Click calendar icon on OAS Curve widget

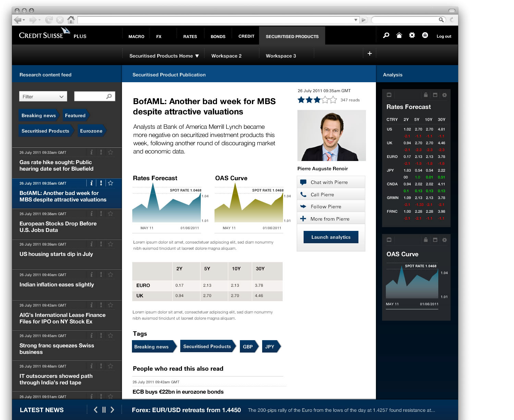(389, 240)
